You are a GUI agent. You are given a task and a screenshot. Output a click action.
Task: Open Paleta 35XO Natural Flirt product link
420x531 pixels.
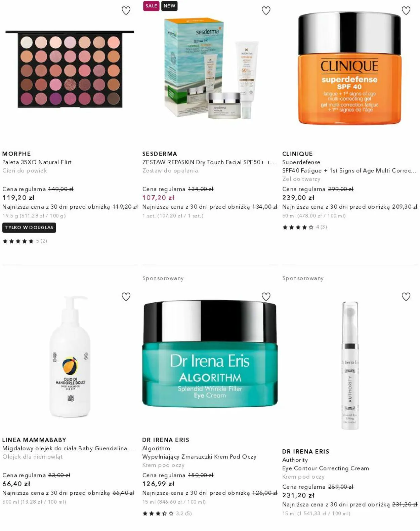pyautogui.click(x=37, y=162)
